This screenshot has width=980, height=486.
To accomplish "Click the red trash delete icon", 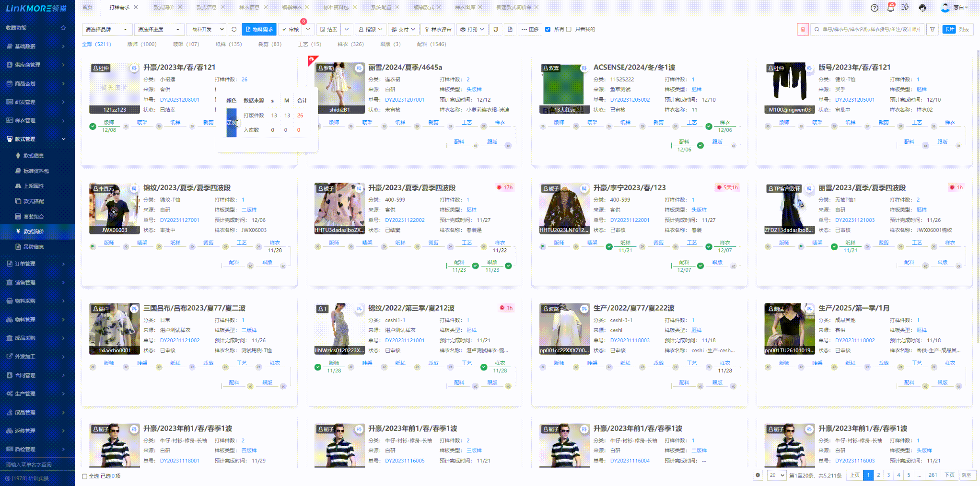I will 803,29.
